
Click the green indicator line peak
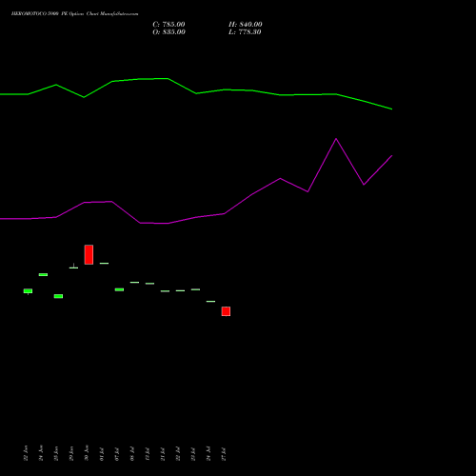click(168, 78)
